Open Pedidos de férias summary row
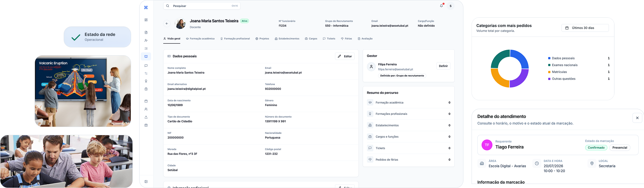Viewport: 644px width, 188px height. point(409,160)
